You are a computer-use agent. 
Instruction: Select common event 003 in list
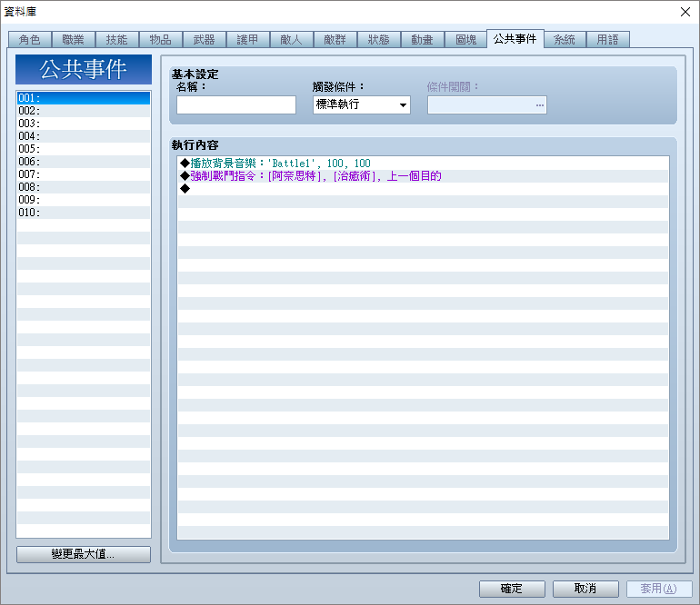point(84,124)
